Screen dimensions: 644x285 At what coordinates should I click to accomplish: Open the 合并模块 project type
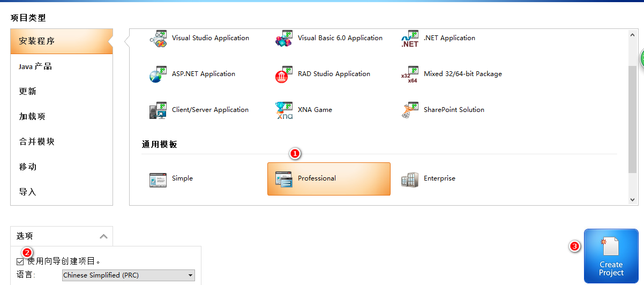click(x=36, y=141)
